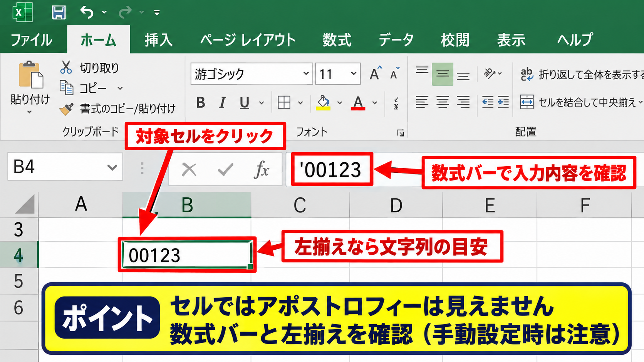This screenshot has width=644, height=362.
Task: Click cell B4 containing 00123
Action: coord(187,255)
